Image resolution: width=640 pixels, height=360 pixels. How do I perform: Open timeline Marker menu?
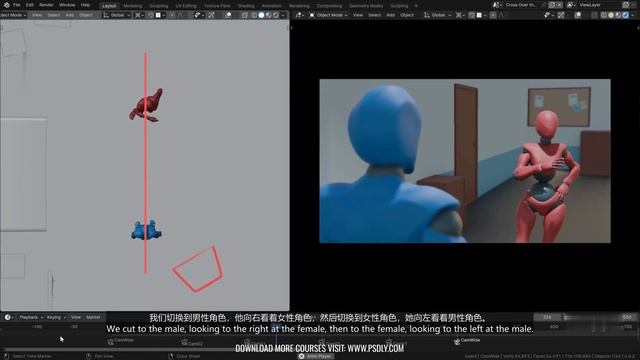(93, 317)
